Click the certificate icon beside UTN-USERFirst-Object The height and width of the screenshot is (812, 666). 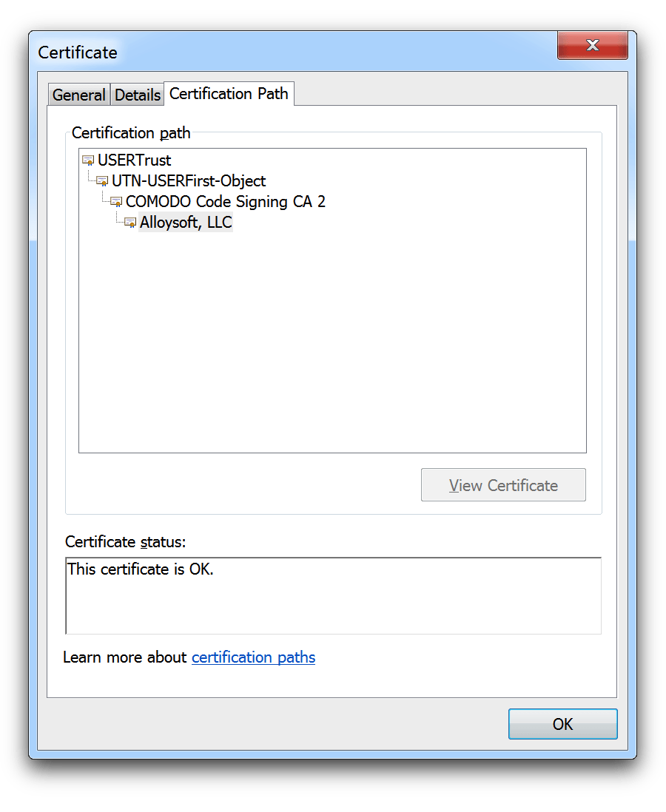102,181
